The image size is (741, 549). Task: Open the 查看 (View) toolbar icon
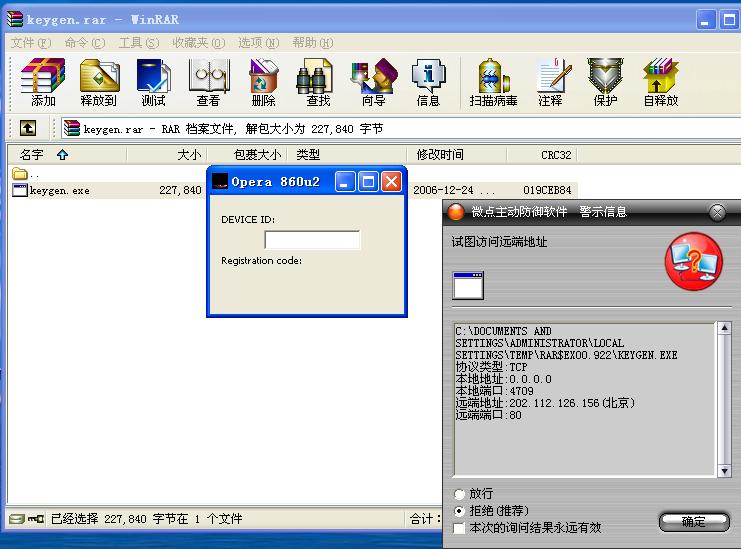pos(208,82)
